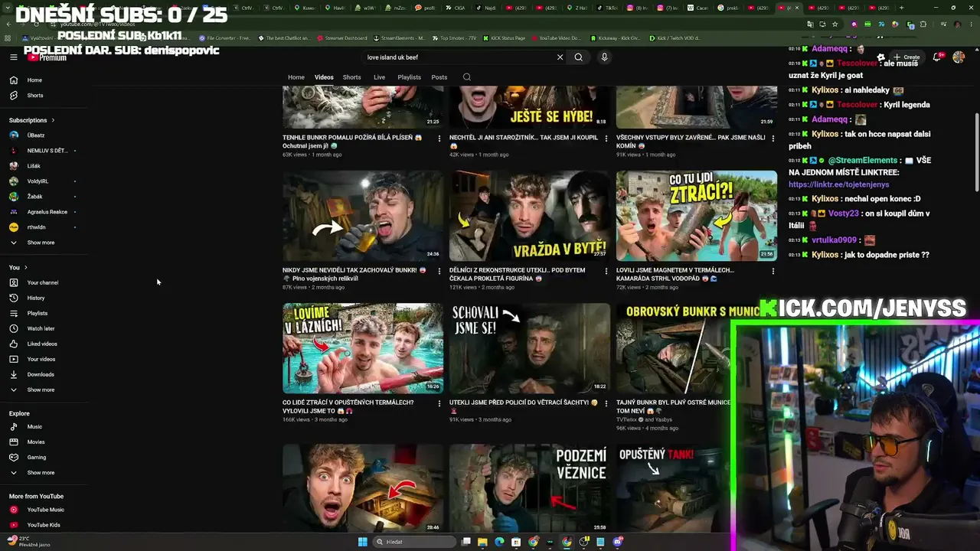Open History from the sidebar
Screen dimensions: 980x551
[36, 298]
